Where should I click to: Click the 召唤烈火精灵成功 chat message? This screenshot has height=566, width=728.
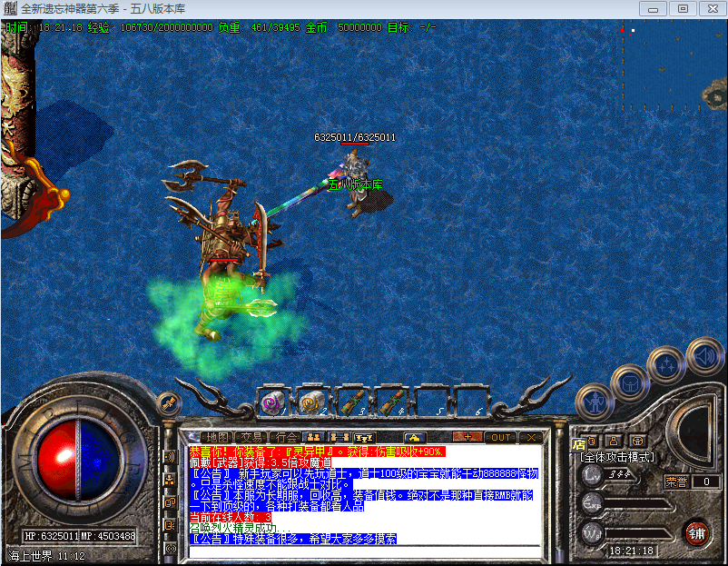241,529
